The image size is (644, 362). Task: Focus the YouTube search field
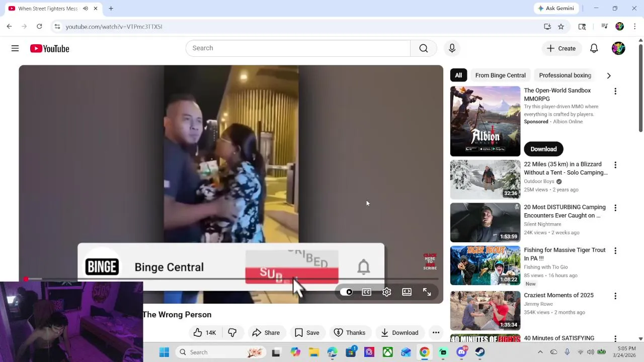pos(298,48)
